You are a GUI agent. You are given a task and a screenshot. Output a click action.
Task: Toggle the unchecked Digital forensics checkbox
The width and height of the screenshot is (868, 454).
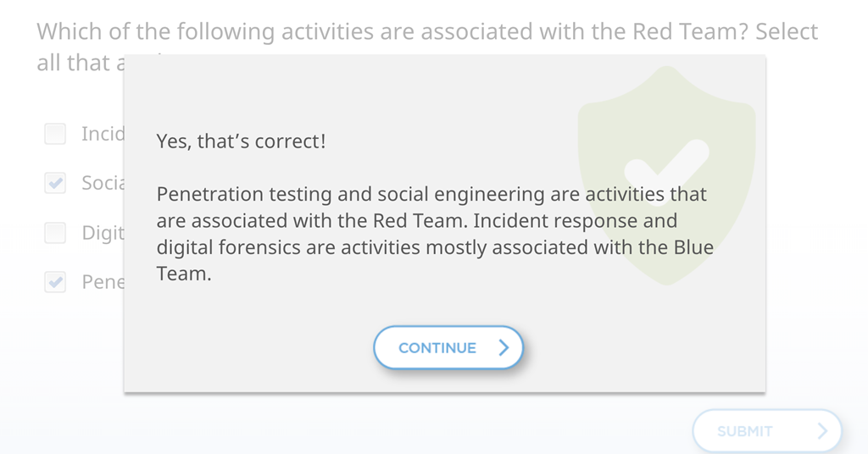55,233
